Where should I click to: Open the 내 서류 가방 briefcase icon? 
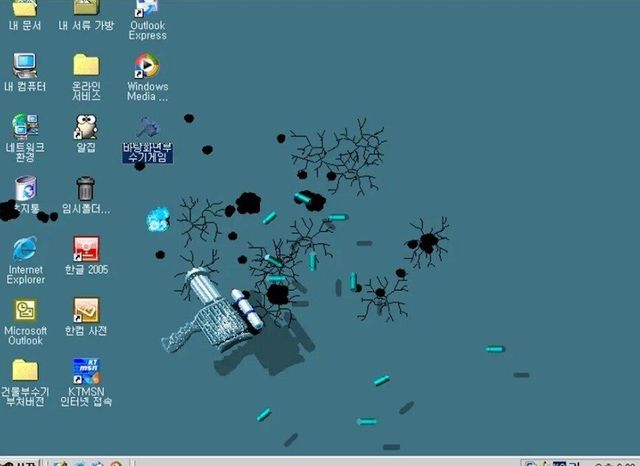click(x=86, y=9)
